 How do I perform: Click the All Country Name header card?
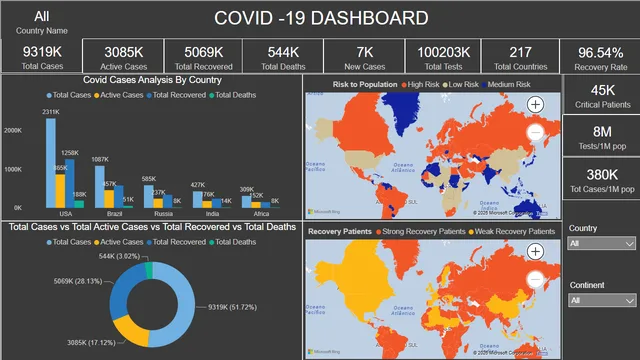pyautogui.click(x=42, y=22)
